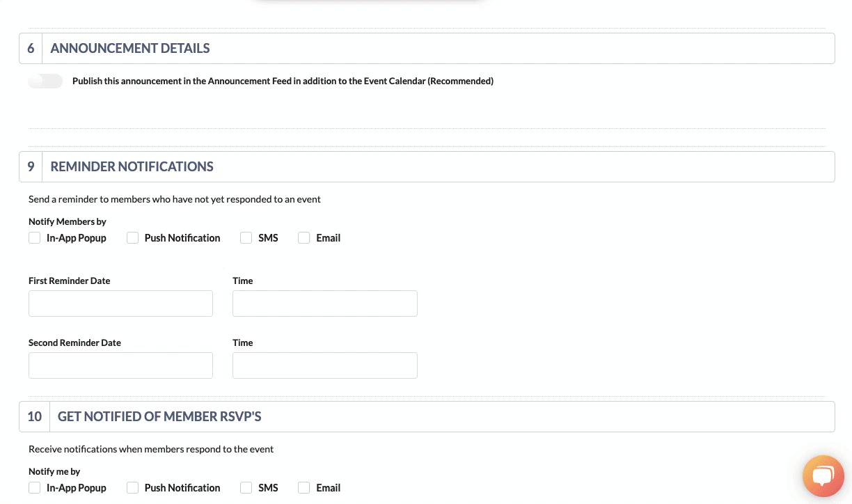Open the chat support bubble icon

pos(823,477)
